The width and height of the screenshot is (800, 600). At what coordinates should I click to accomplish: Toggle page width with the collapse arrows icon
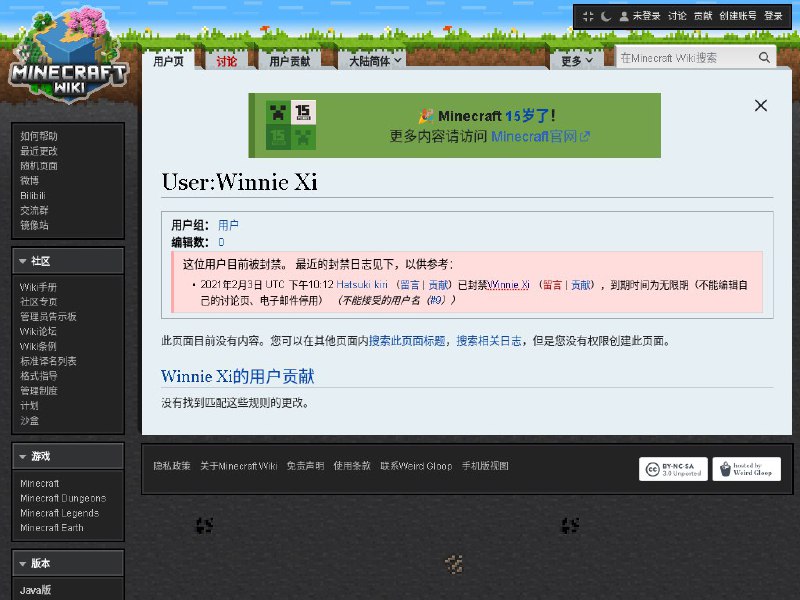[x=588, y=16]
